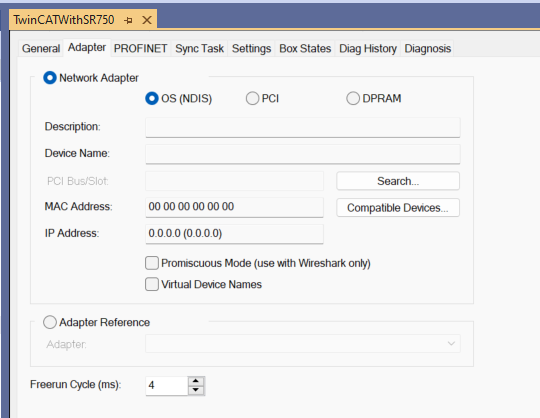Increase Freerun Cycle with up arrow
Image resolution: width=540 pixels, height=418 pixels.
pyautogui.click(x=196, y=381)
